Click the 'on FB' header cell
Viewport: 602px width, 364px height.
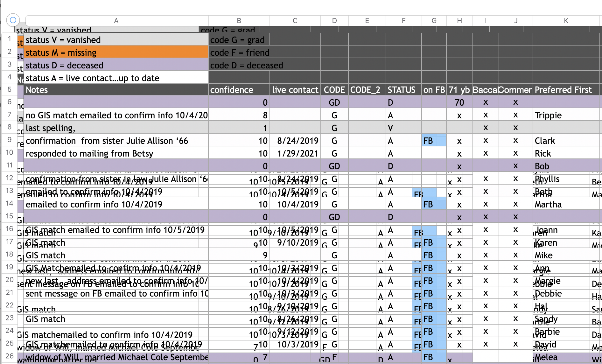[x=434, y=90]
